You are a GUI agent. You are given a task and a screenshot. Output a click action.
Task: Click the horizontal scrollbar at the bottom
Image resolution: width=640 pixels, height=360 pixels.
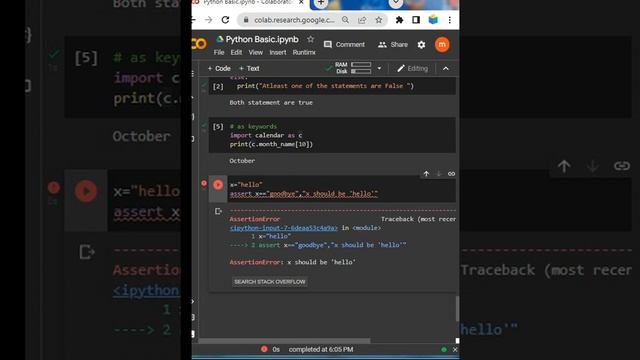point(284,340)
